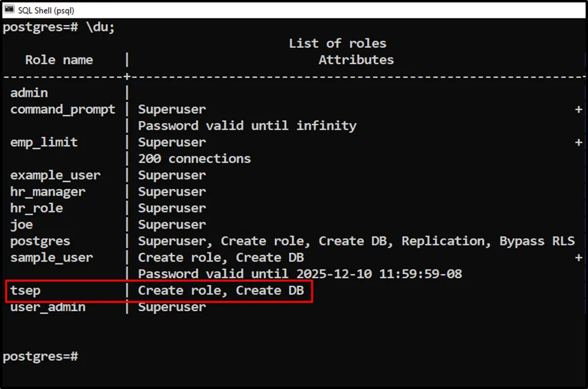Select the user_admin role name
The image size is (588, 389).
(x=48, y=307)
